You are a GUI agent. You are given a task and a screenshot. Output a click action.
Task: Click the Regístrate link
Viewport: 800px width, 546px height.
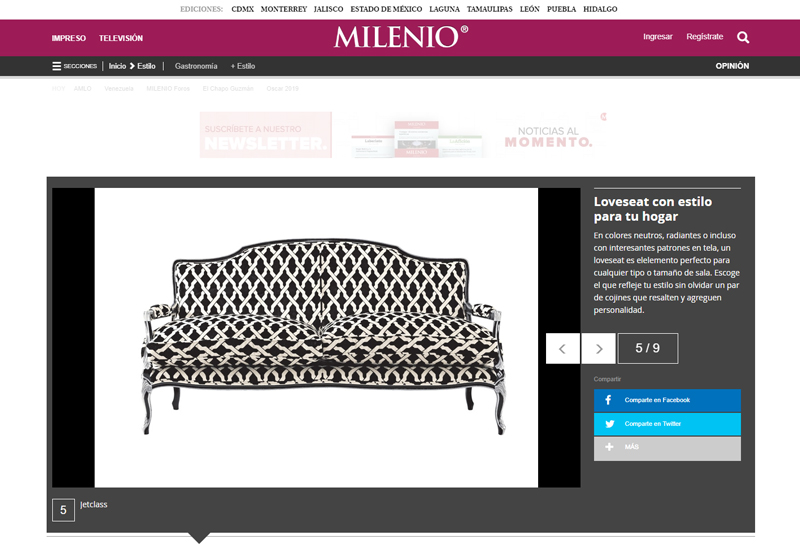coord(705,37)
